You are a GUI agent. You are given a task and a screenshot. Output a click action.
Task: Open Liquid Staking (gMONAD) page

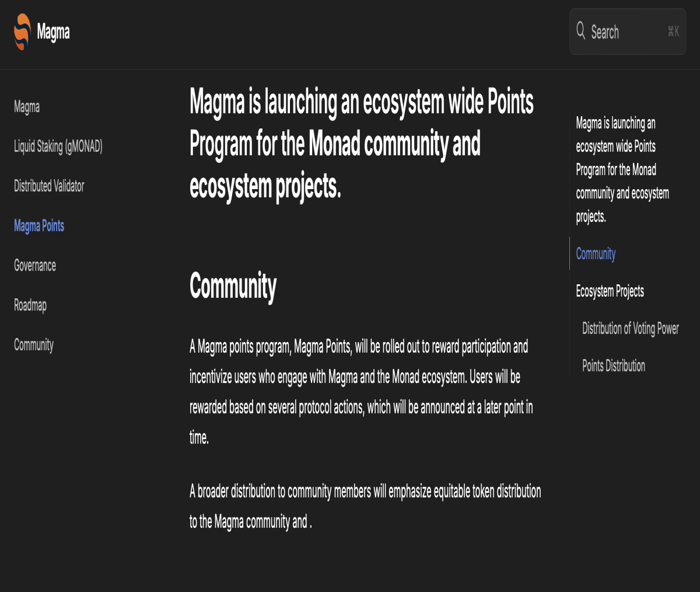[58, 147]
